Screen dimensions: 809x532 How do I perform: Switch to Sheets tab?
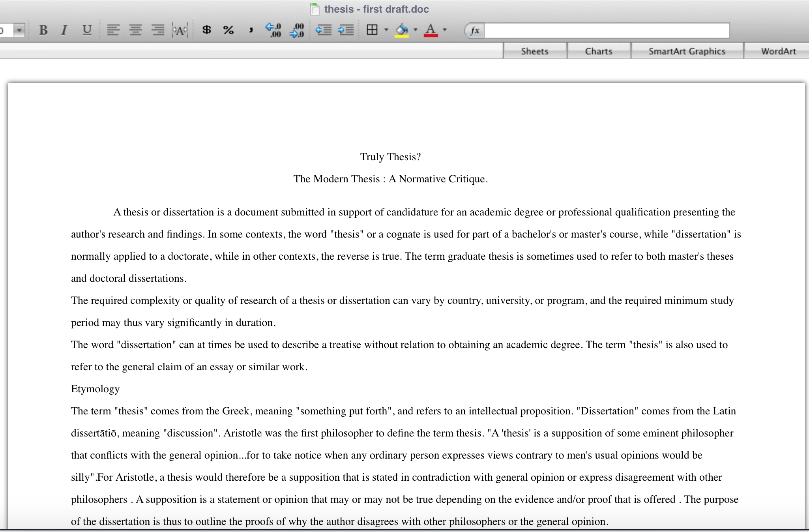(x=535, y=51)
